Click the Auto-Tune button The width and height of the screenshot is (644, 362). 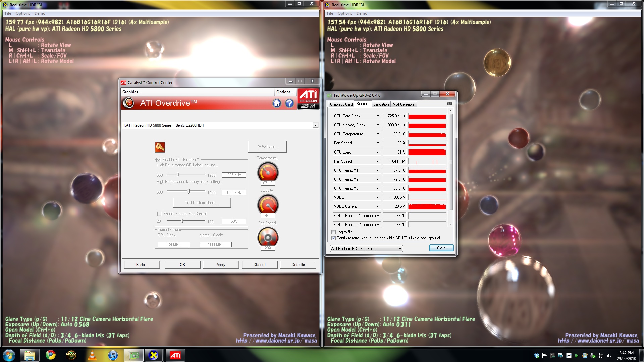pyautogui.click(x=267, y=146)
